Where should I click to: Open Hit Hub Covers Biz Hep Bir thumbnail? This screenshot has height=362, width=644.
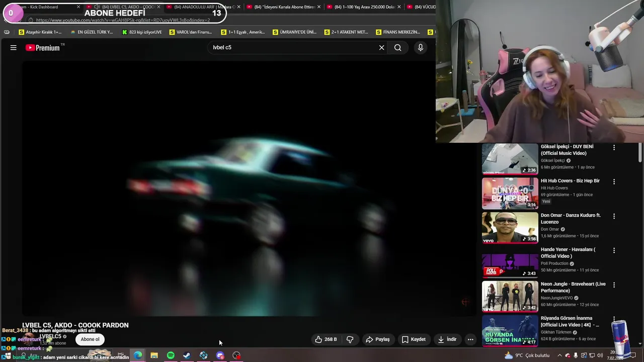tap(510, 193)
